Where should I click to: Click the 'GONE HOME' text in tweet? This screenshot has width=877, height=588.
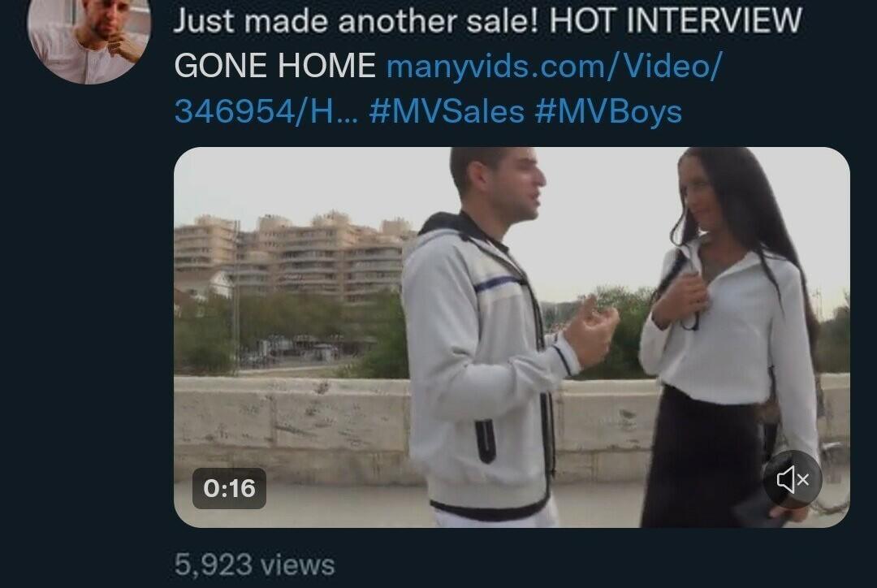tap(274, 66)
